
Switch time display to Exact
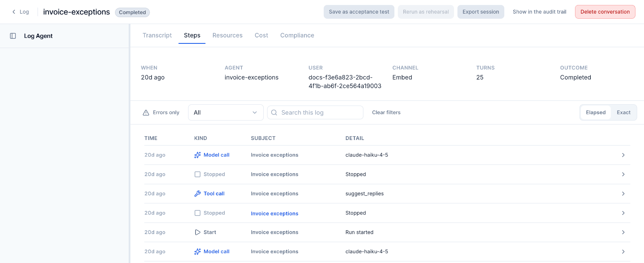(x=624, y=113)
